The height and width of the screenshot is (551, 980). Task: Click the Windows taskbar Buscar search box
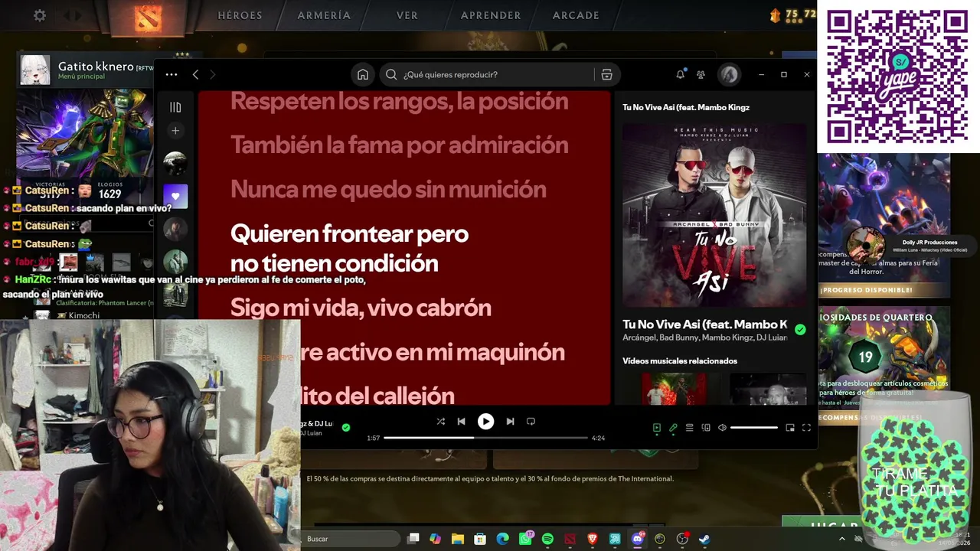pyautogui.click(x=350, y=539)
